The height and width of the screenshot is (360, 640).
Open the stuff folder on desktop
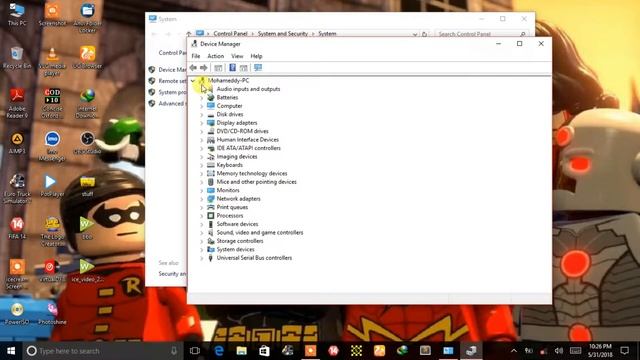(x=87, y=186)
